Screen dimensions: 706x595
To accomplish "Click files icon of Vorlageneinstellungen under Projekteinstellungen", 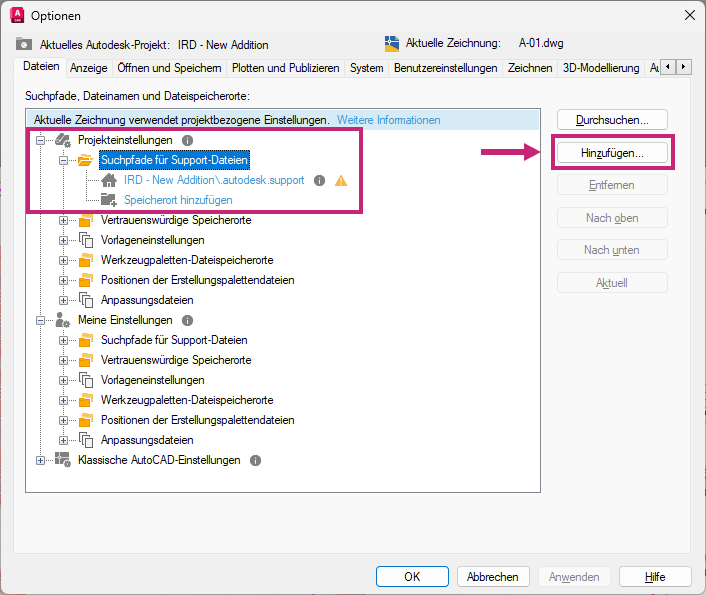I will pos(86,240).
